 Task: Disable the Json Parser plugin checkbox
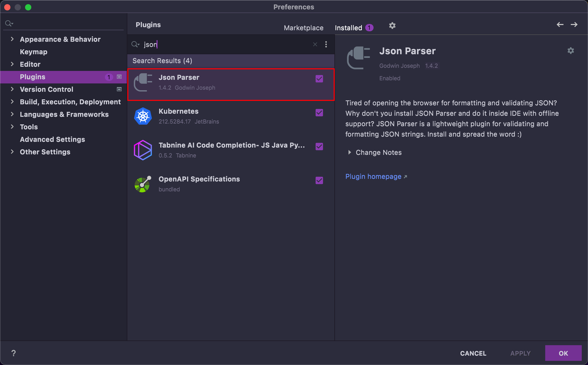(319, 79)
